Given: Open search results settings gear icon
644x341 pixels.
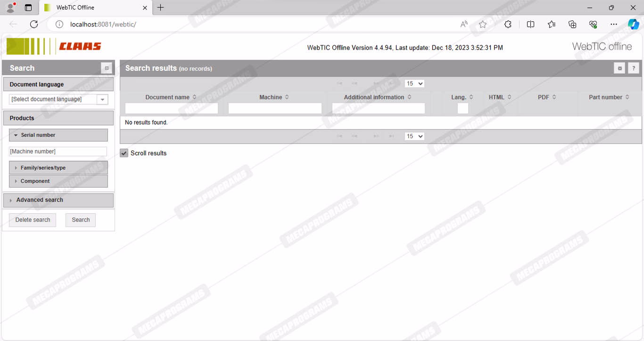Looking at the screenshot, I should click(x=619, y=68).
